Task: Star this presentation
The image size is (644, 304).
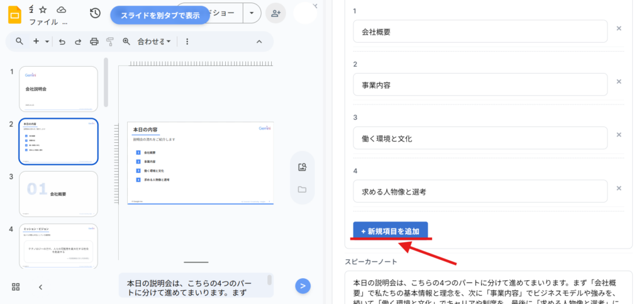Action: (x=43, y=9)
